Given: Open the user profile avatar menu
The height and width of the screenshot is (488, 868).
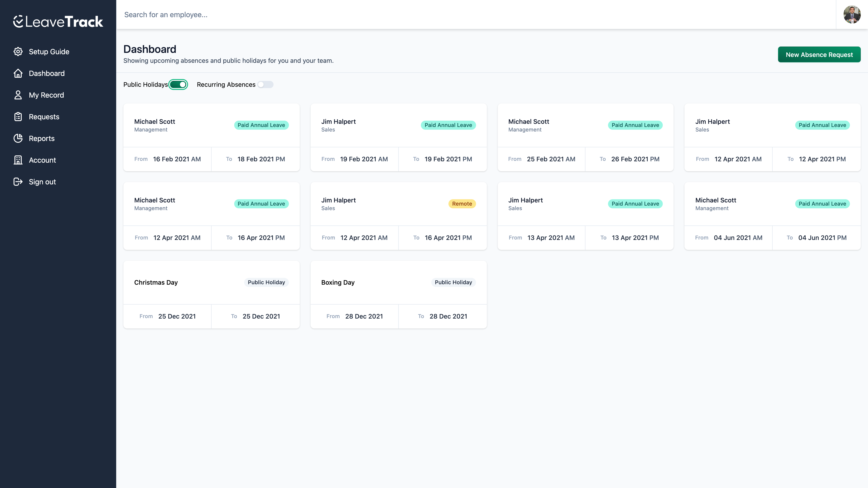Looking at the screenshot, I should point(851,14).
